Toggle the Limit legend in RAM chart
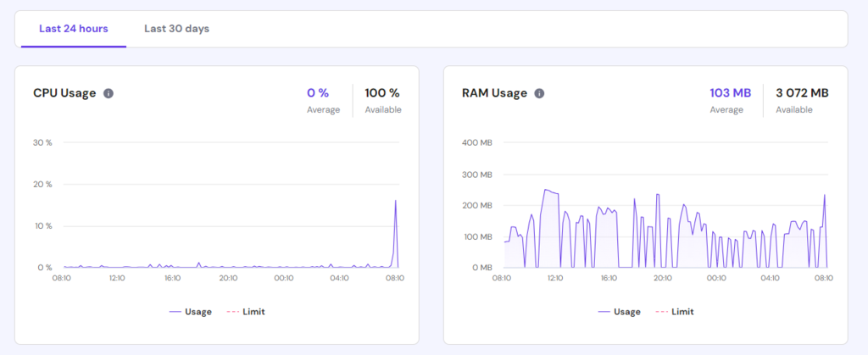Viewport: 868px width, 355px height. 674,312
